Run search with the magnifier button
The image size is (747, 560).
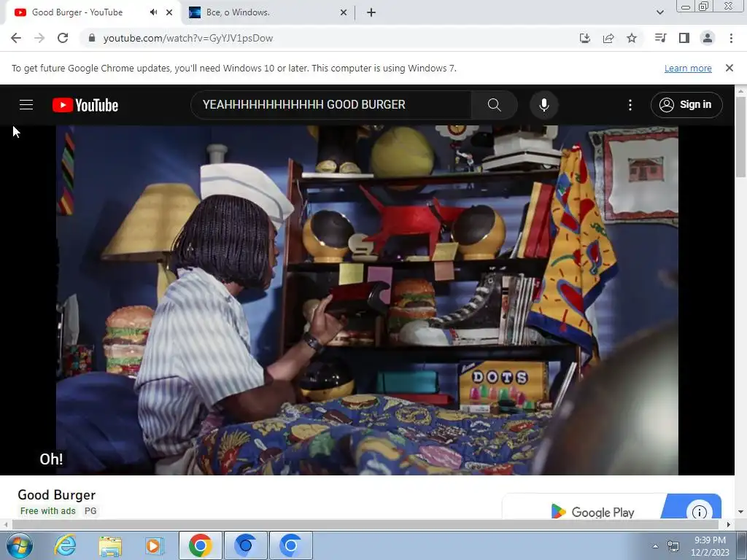click(494, 105)
